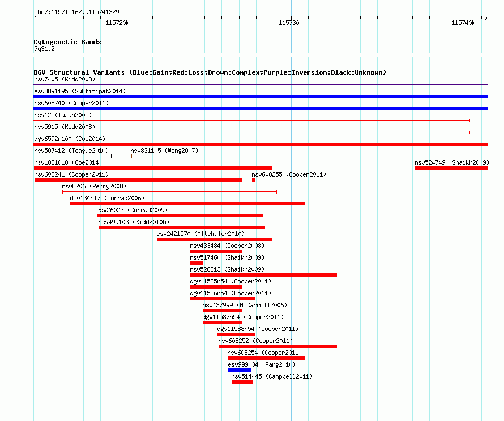The image size is (504, 421).
Task: Click the red dgv11587n54 loss bar
Action: click(x=222, y=323)
